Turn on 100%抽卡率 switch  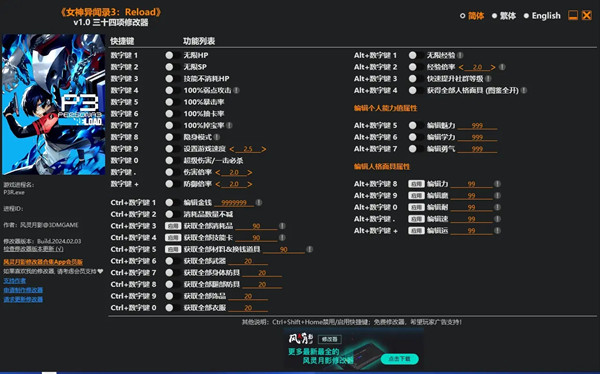[x=172, y=114]
